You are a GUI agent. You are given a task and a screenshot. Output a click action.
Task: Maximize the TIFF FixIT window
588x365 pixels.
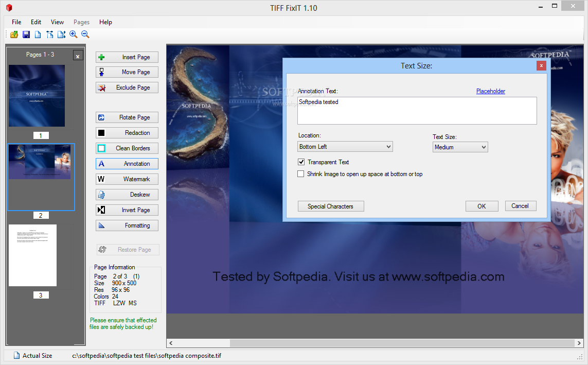[555, 6]
